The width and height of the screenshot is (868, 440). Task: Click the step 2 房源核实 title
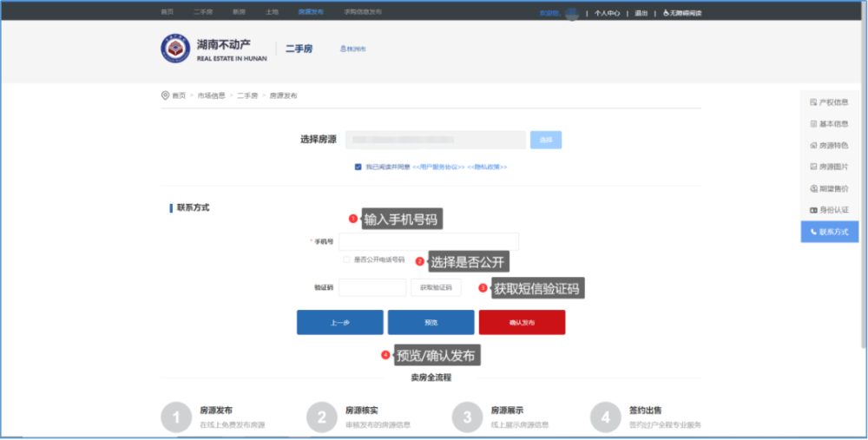[362, 410]
